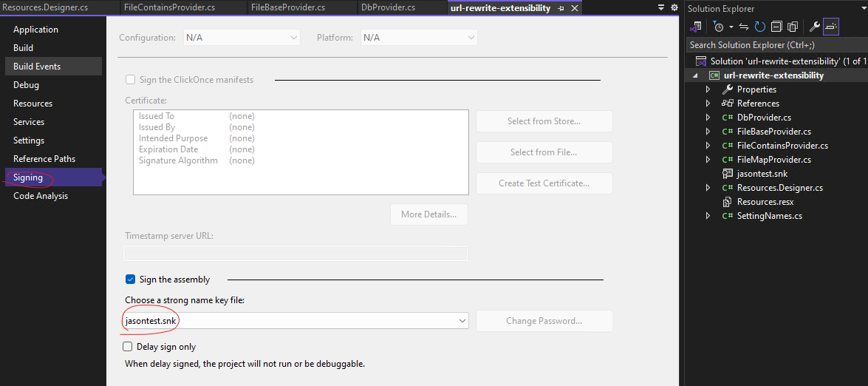The width and height of the screenshot is (868, 386).
Task: Click the C# icon next to DbProvider.cs
Action: tap(728, 118)
